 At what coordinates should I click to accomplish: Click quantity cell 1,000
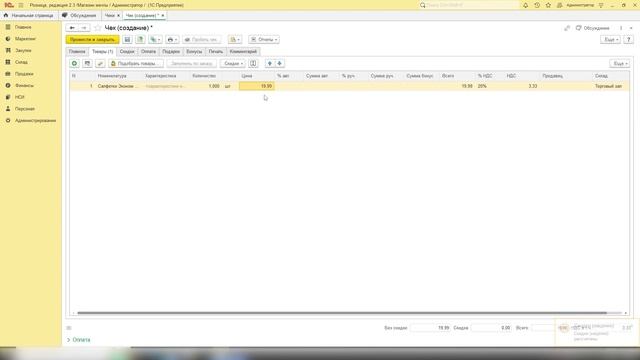[206, 86]
